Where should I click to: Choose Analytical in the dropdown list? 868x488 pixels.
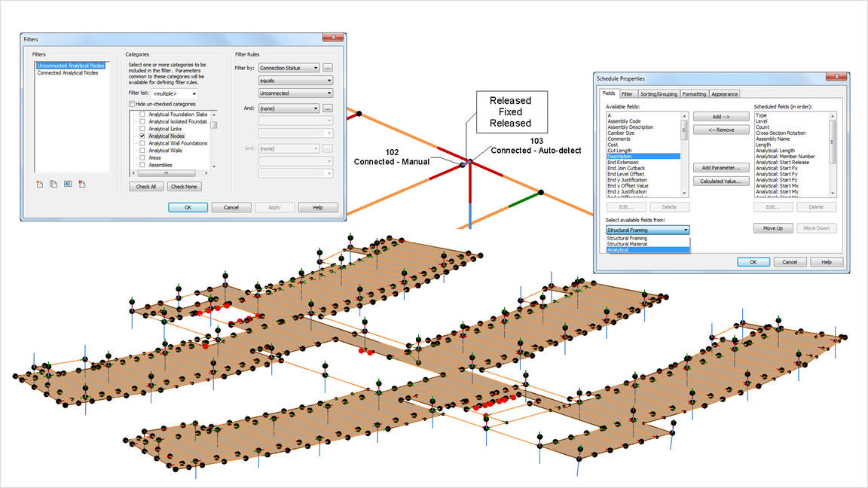coord(648,250)
